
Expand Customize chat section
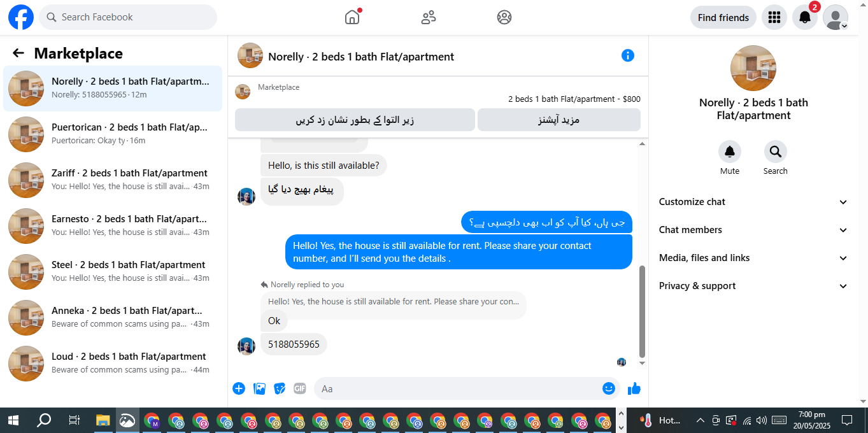coord(753,202)
